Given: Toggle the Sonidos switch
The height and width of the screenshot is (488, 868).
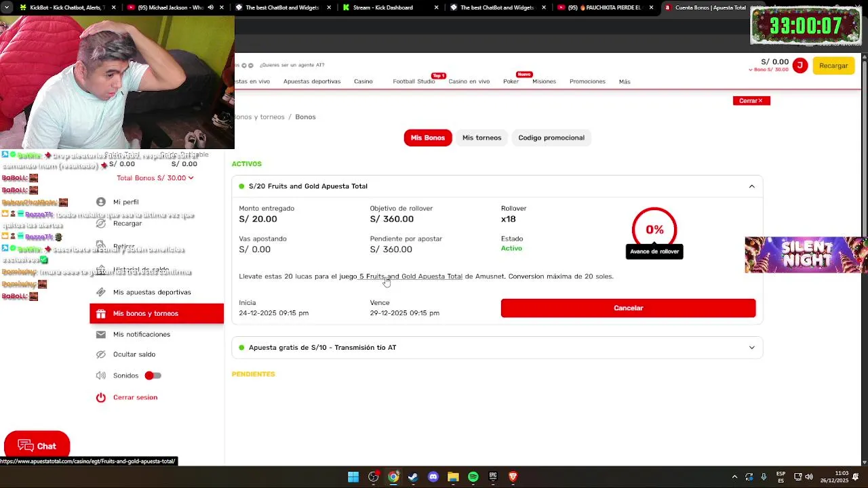Looking at the screenshot, I should [x=153, y=375].
